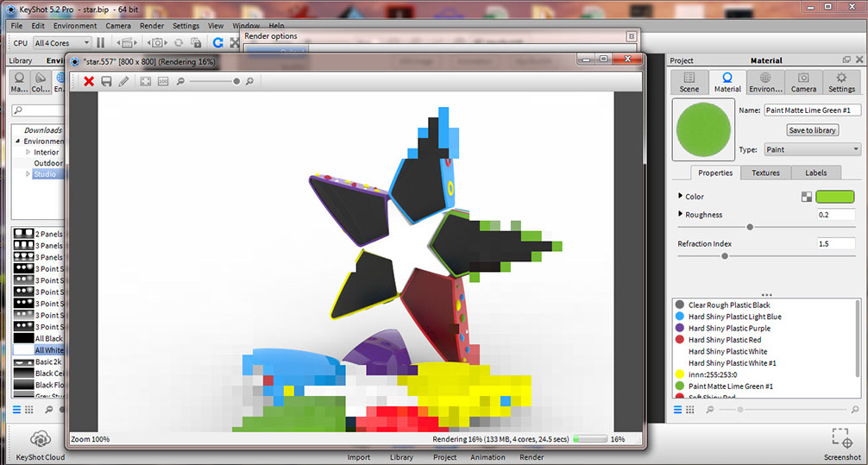Viewport: 868px width, 465px height.
Task: Open the Render menu
Action: point(152,26)
